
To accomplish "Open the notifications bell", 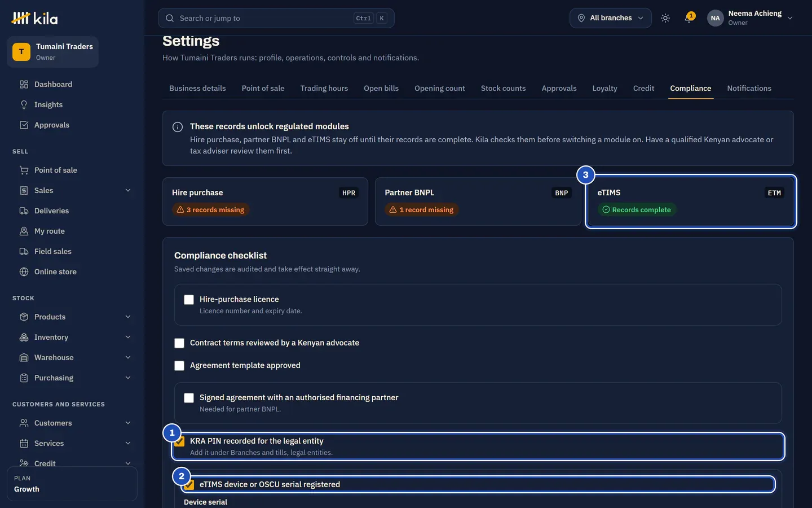I will point(689,18).
